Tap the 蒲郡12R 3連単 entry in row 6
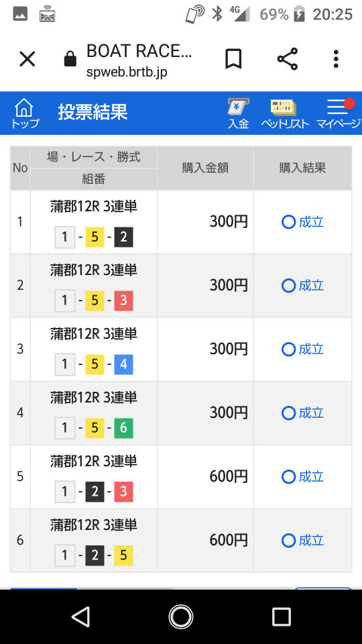 [94, 525]
